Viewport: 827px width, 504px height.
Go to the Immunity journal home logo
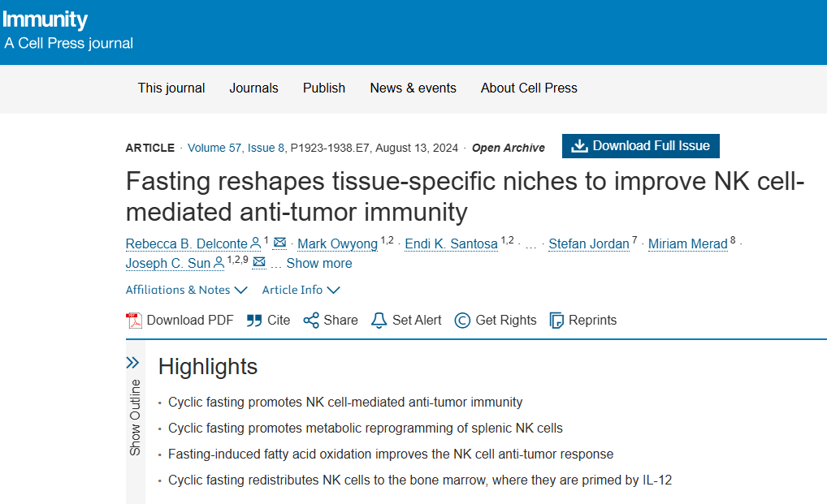(x=45, y=19)
